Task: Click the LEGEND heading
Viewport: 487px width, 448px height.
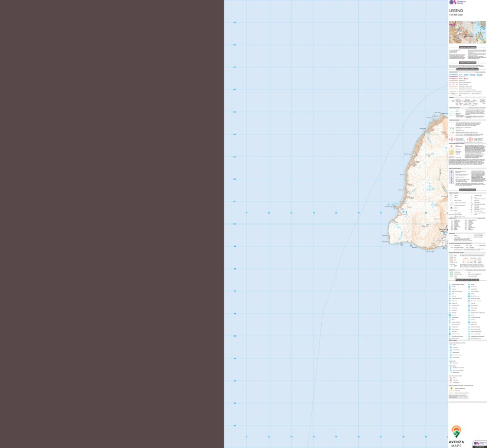Action: [x=456, y=11]
